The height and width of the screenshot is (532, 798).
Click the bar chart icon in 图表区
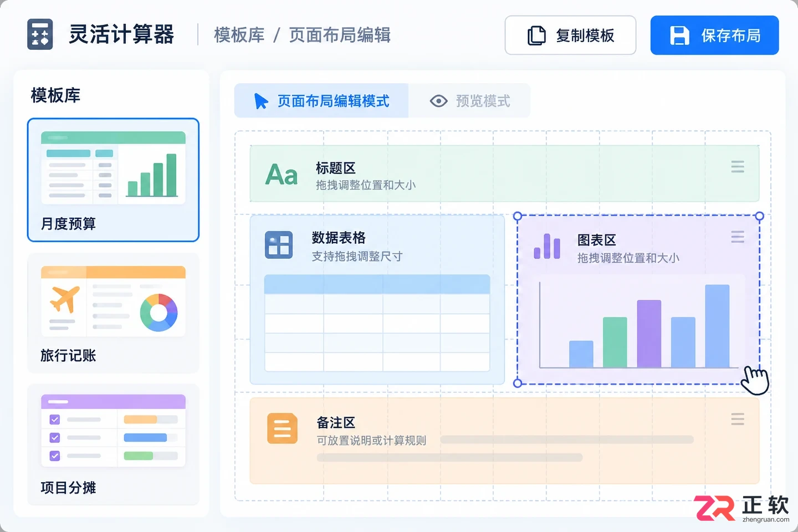(547, 246)
